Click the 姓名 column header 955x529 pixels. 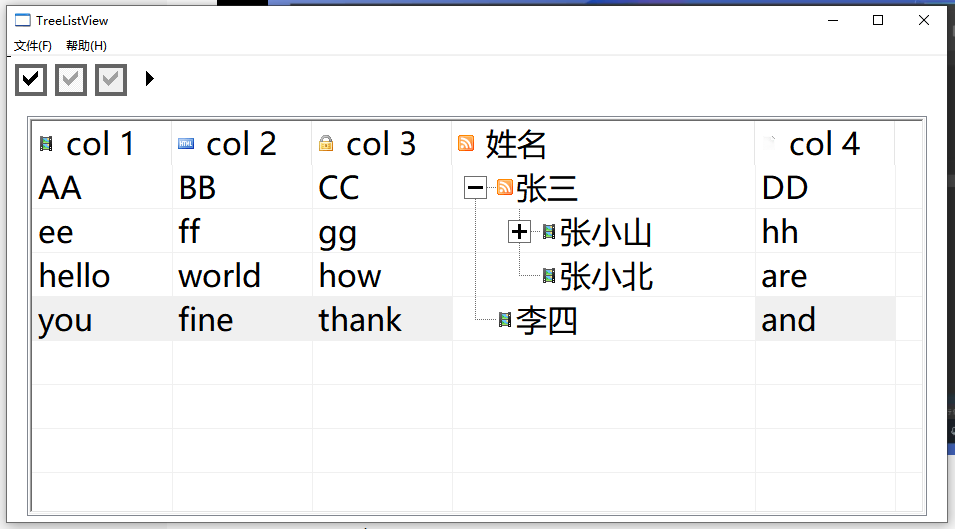[x=604, y=144]
